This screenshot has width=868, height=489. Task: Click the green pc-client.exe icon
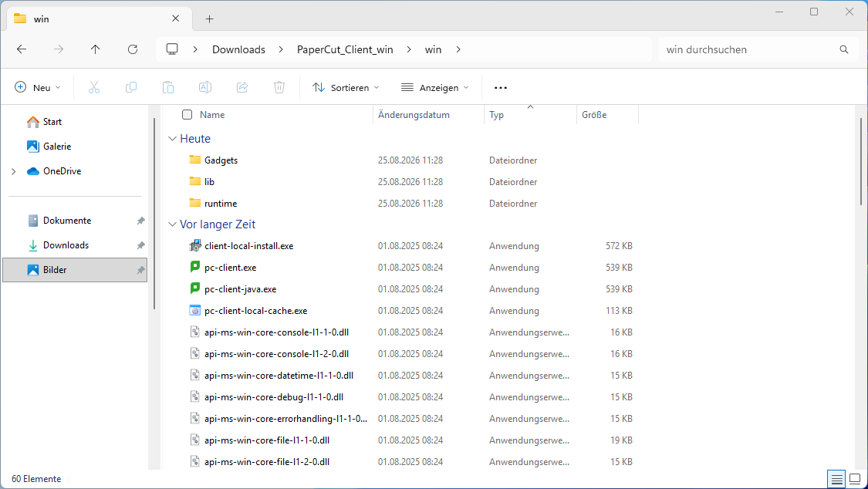point(195,267)
